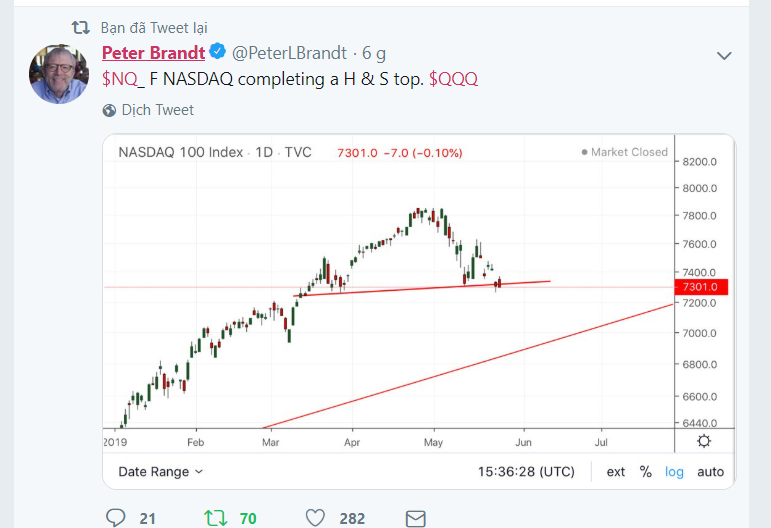The height and width of the screenshot is (528, 771).
Task: Click Peter Brandt's profile avatar
Action: click(60, 73)
